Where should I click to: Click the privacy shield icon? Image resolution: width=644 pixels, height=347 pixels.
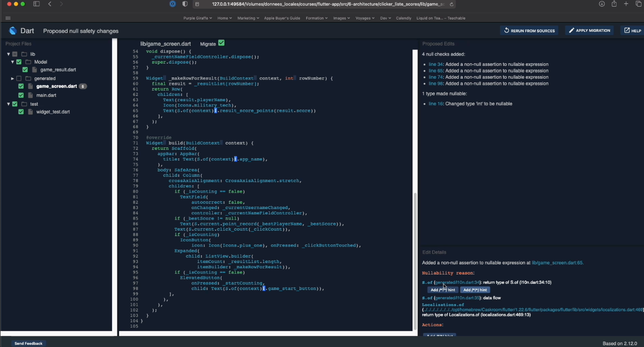click(x=185, y=4)
